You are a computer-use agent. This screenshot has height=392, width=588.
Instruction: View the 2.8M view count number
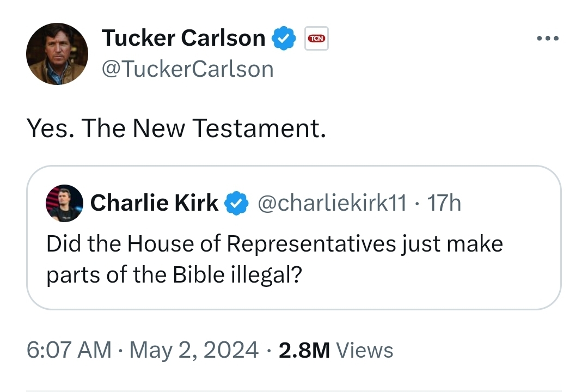(304, 350)
